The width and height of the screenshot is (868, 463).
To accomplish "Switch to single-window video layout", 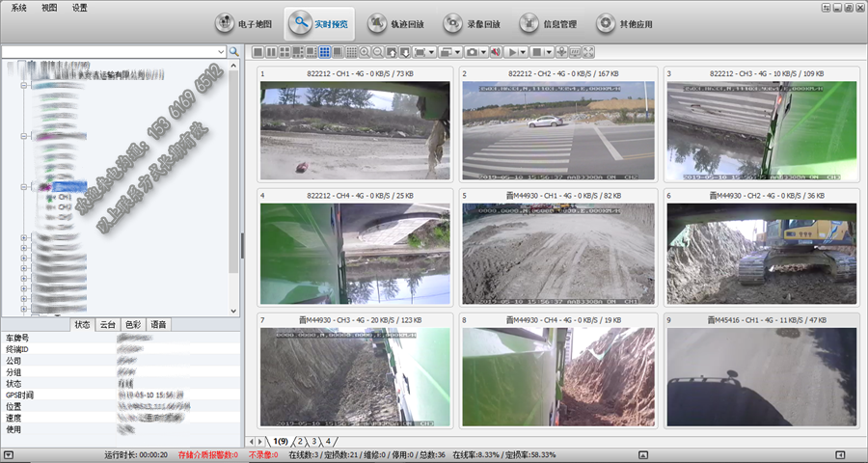I will coord(258,51).
